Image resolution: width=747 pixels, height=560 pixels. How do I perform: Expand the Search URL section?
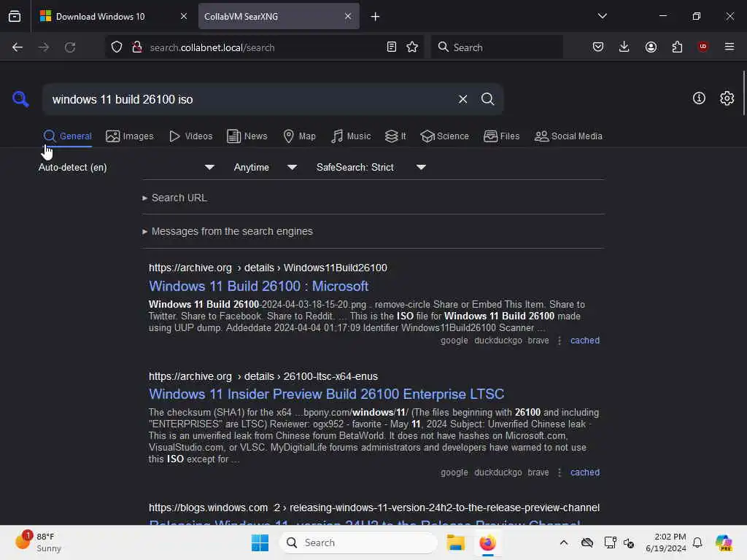coord(174,198)
